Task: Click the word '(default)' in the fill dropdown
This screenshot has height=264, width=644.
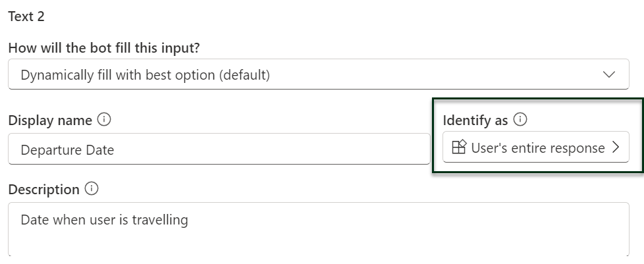Action: [x=244, y=76]
